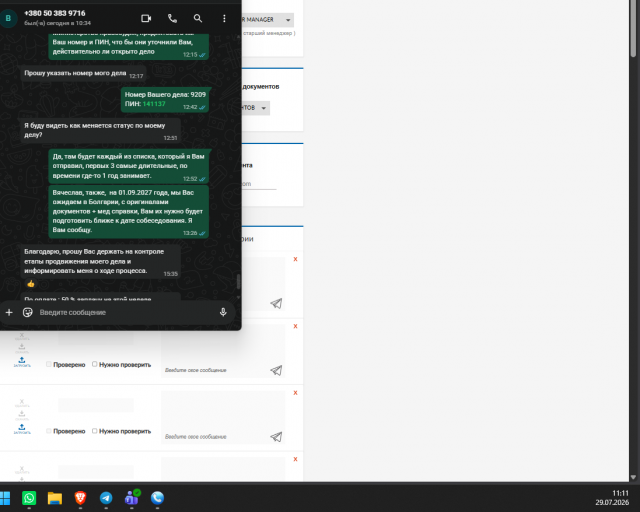Screen dimensions: 640x512
Task: Click the grey delete icon in the bottom cut-off row
Action: coord(22,470)
